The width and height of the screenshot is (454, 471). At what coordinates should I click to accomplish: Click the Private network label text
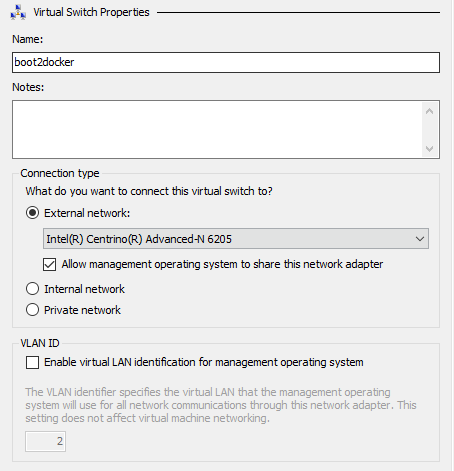(82, 310)
